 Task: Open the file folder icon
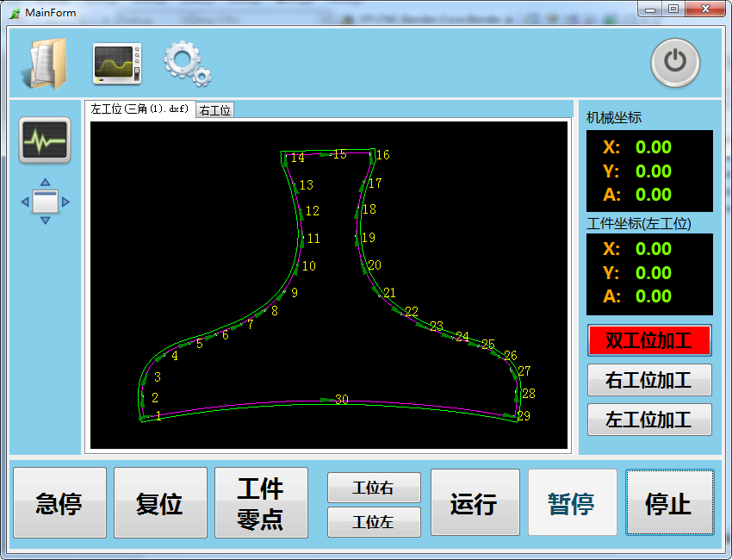pyautogui.click(x=42, y=64)
